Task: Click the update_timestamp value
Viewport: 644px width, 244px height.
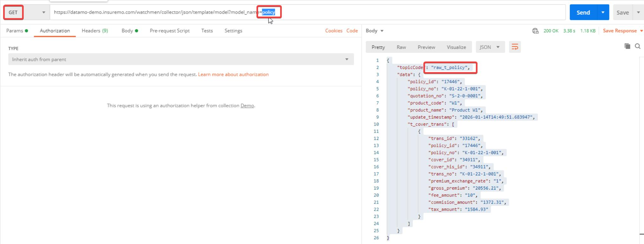Action: click(496, 117)
